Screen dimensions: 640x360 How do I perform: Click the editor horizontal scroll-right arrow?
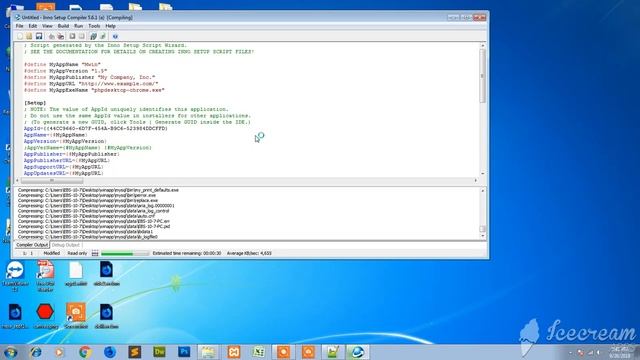coord(476,180)
